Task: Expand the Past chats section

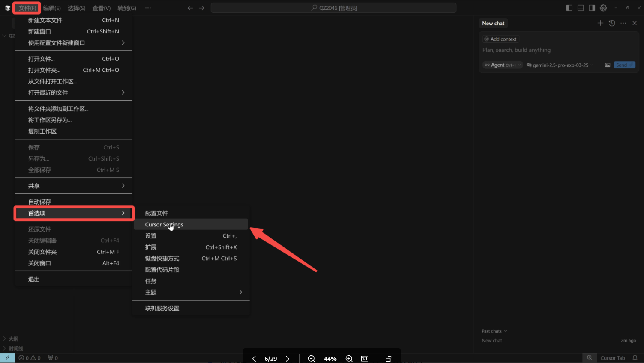Action: (494, 331)
